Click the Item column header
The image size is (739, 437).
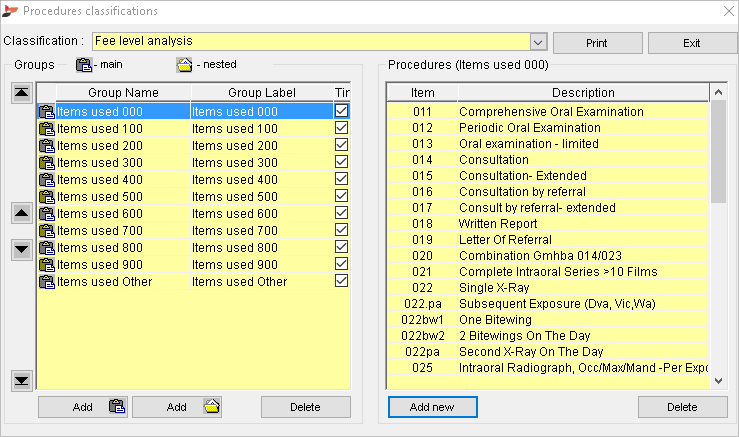click(x=422, y=92)
